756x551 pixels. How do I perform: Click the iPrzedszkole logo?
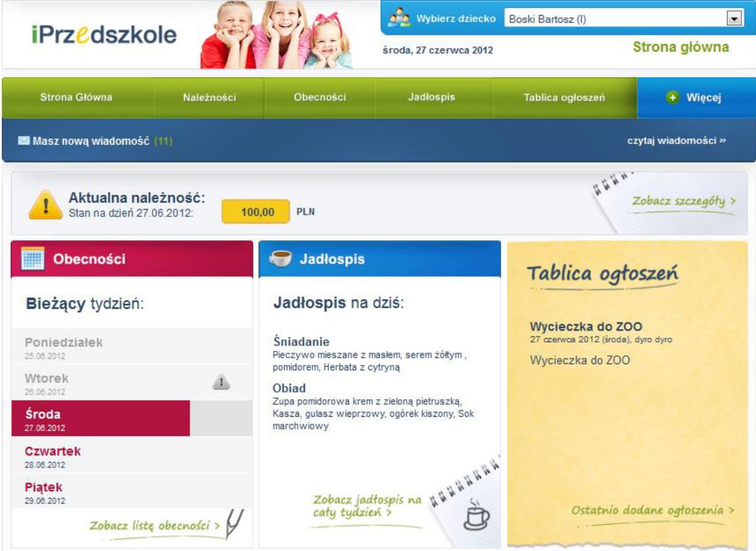tap(104, 35)
